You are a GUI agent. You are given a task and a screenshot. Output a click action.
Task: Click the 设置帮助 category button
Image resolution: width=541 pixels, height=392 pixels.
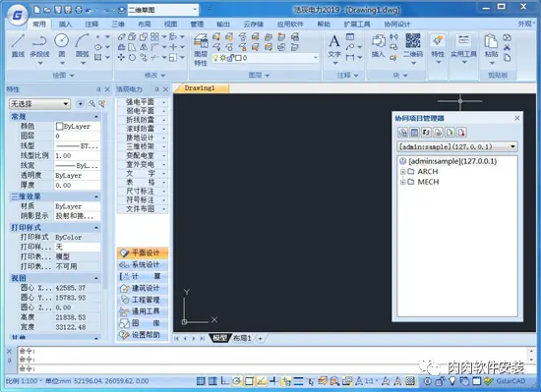point(143,334)
